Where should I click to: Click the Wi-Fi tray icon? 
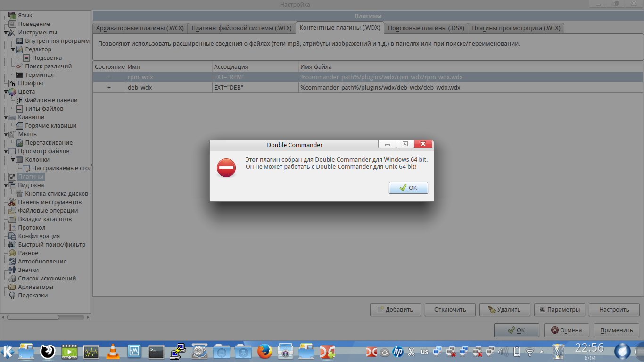pos(530,352)
